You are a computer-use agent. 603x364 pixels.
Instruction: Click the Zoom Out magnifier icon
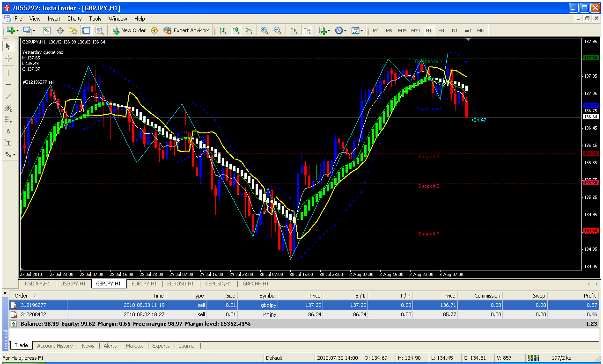[278, 30]
